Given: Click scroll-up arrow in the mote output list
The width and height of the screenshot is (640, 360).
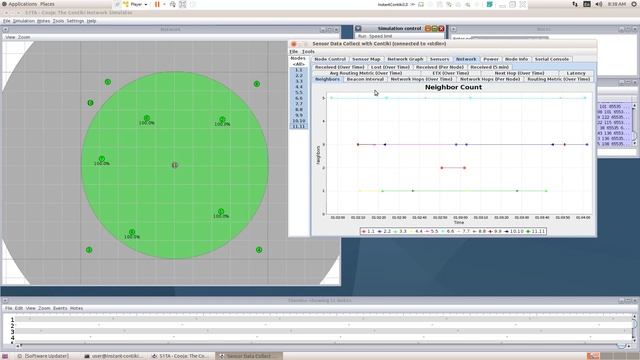Looking at the screenshot, I should (x=634, y=106).
